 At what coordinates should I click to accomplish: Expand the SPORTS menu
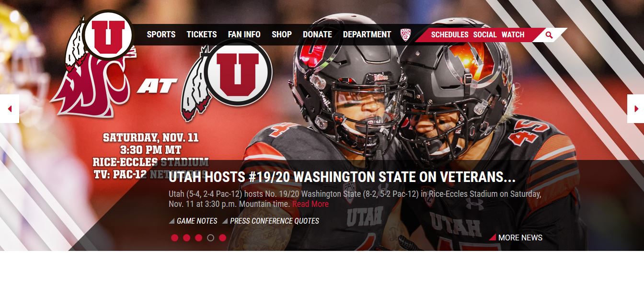tap(161, 34)
